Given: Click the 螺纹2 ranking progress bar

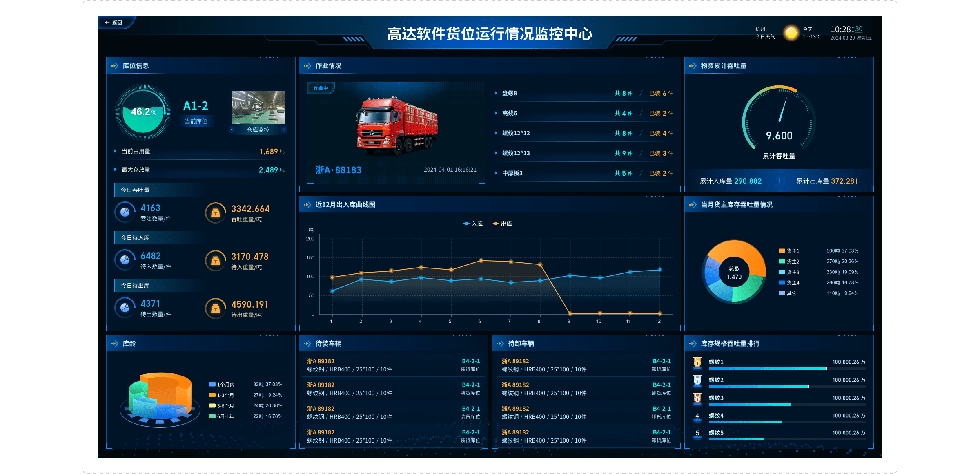Looking at the screenshot, I should (759, 387).
